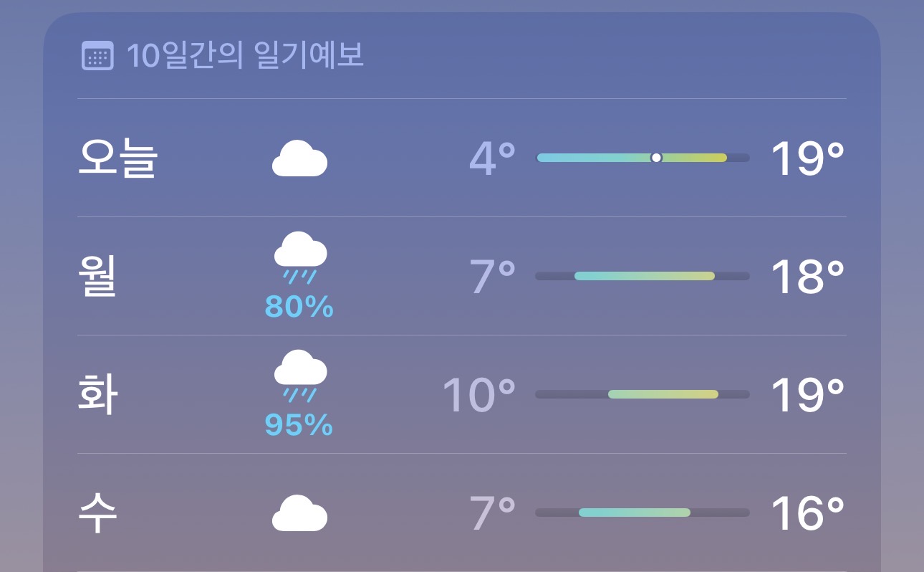The width and height of the screenshot is (924, 572).
Task: Tap the rain cloud icon for 월
Action: coord(300,257)
